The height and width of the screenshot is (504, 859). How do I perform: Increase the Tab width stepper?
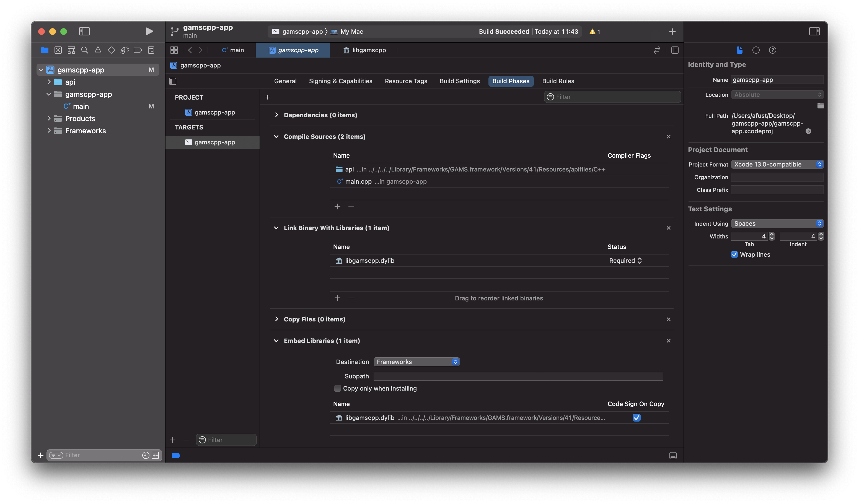[x=772, y=234]
